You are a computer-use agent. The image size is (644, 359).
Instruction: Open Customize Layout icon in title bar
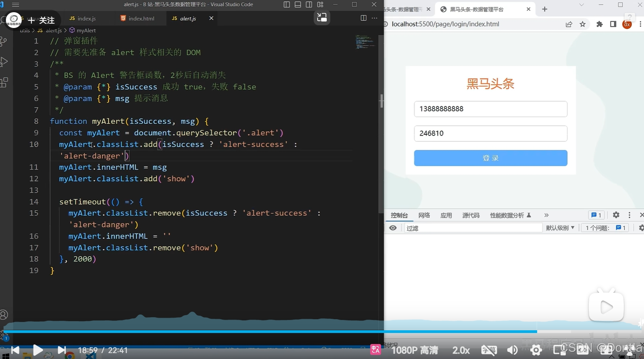point(320,5)
